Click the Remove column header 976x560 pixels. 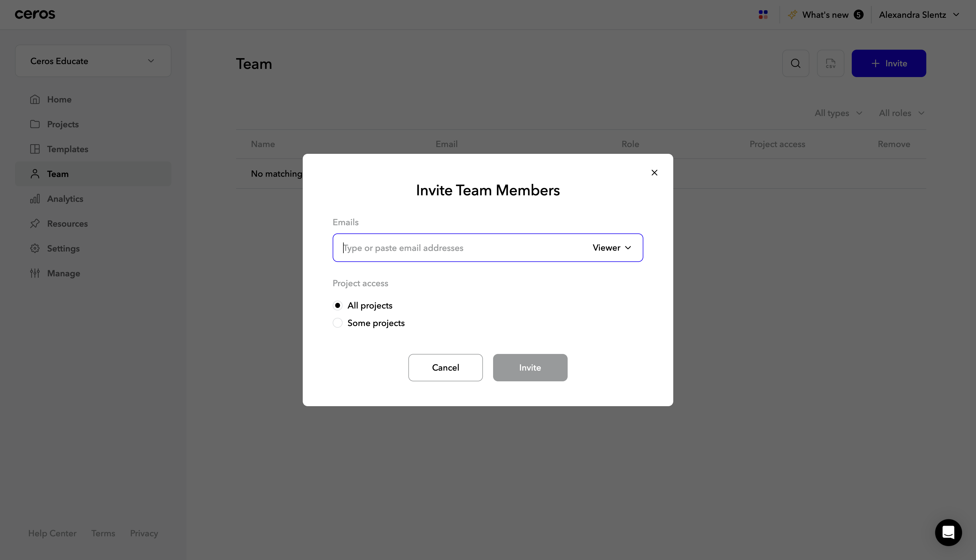click(x=894, y=144)
